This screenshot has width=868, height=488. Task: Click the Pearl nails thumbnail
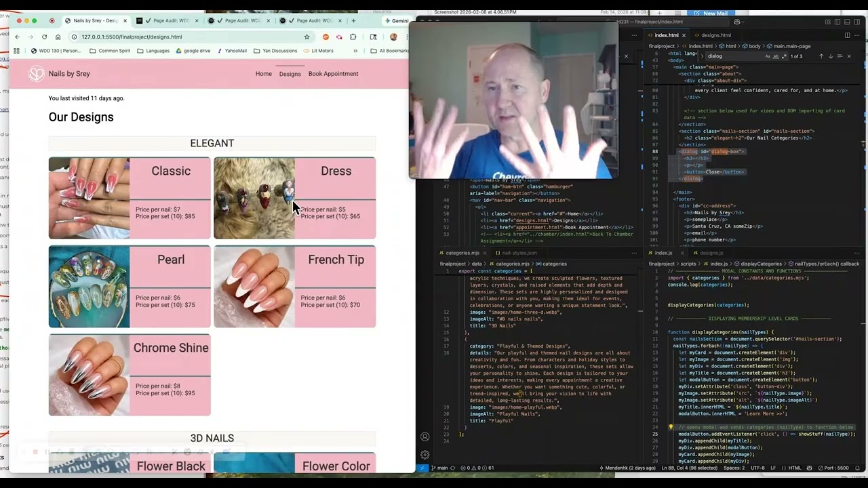pos(89,287)
